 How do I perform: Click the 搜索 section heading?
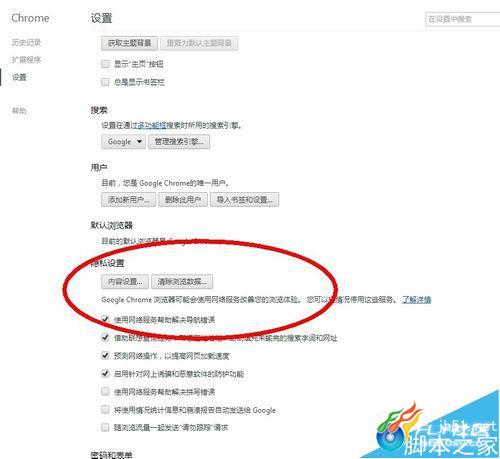tap(99, 110)
